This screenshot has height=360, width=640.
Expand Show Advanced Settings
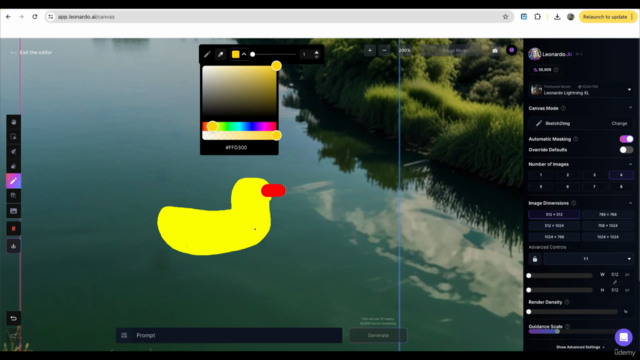pyautogui.click(x=580, y=347)
